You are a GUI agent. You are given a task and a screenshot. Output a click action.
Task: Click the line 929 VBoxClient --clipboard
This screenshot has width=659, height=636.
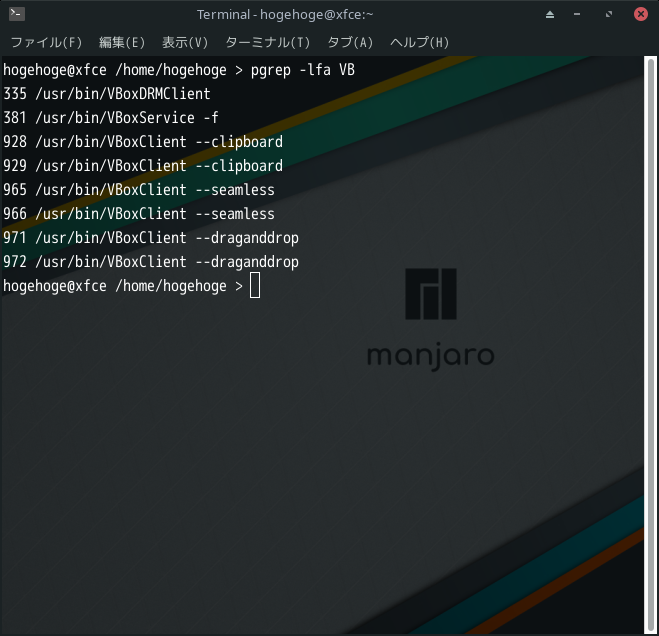point(143,166)
